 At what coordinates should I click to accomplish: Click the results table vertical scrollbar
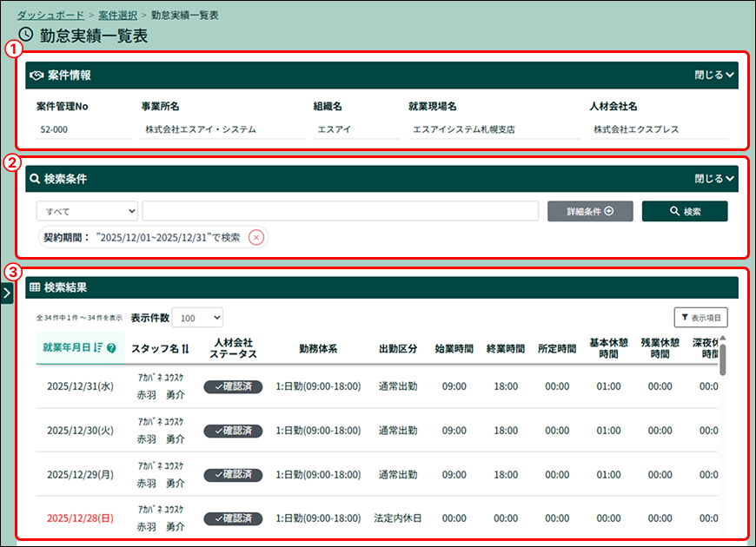[x=722, y=359]
